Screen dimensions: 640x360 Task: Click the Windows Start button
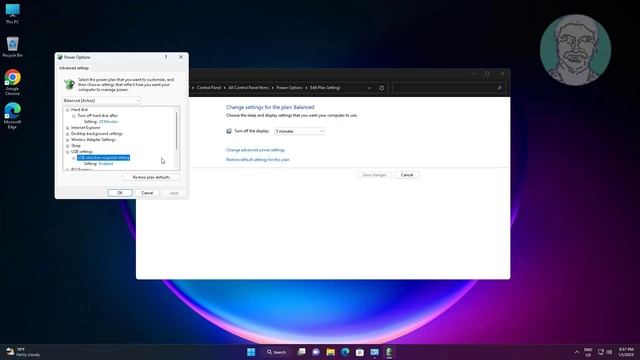point(251,352)
